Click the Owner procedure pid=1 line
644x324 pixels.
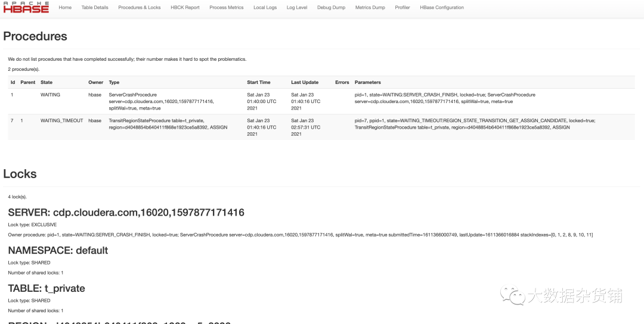click(x=300, y=235)
